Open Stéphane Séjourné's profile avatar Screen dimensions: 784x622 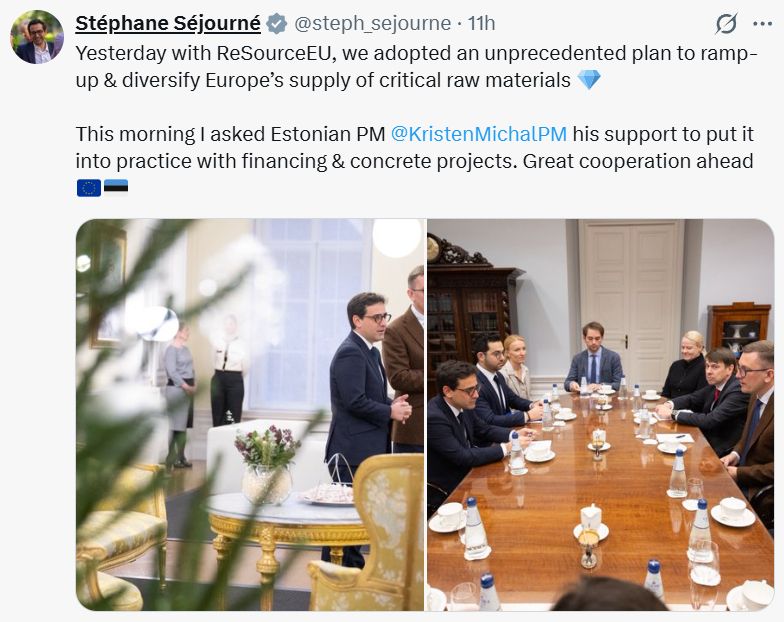(x=37, y=37)
